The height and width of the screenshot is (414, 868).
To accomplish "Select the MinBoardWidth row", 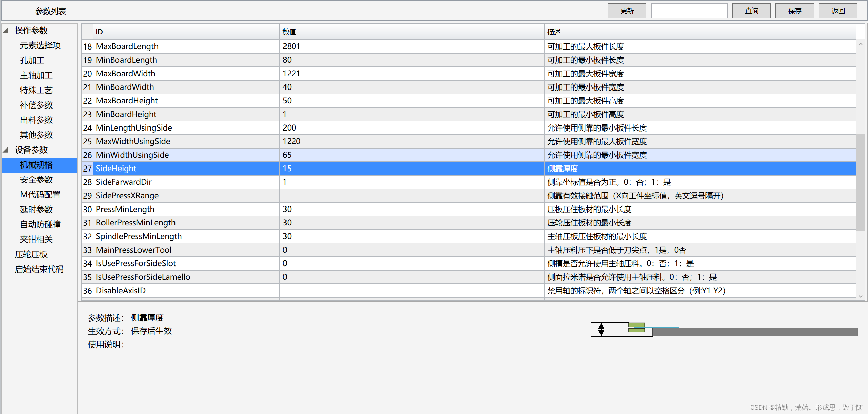I will click(468, 87).
